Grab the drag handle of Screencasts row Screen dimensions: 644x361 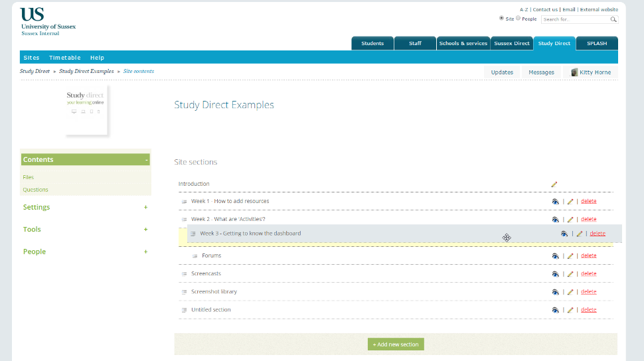coord(185,274)
